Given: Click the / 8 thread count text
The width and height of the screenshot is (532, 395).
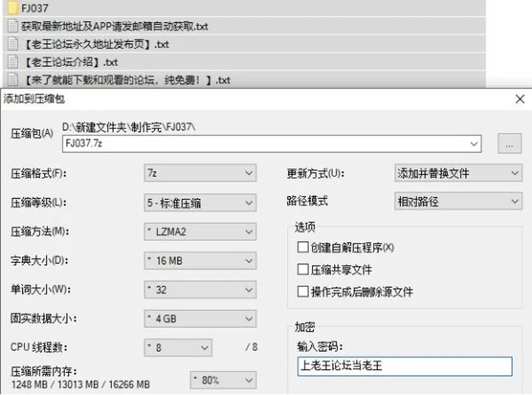Looking at the screenshot, I should click(252, 347).
